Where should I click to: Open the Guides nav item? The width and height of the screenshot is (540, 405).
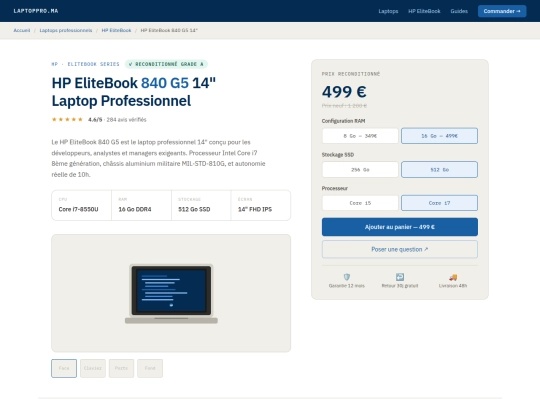tap(459, 11)
